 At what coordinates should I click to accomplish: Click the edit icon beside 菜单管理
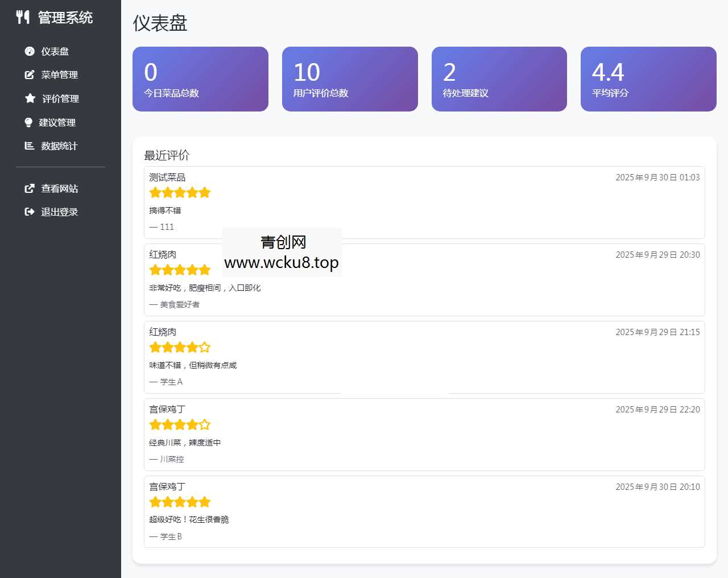coord(30,75)
